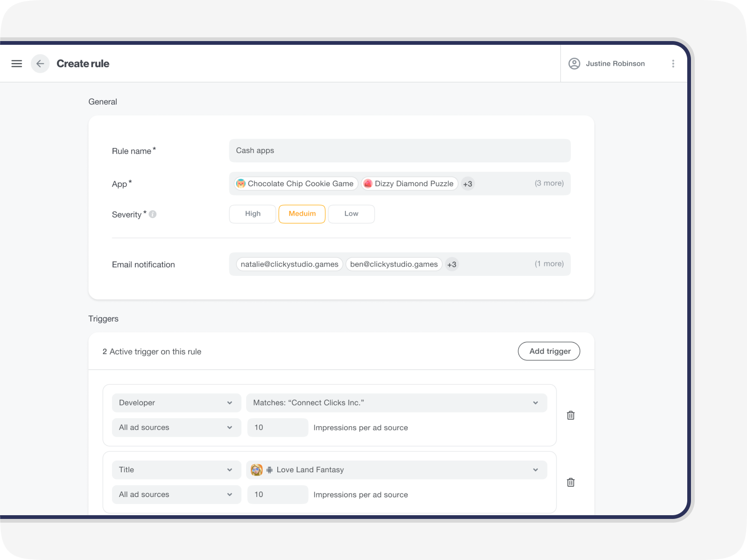Delete the Title trigger with trash icon
Image resolution: width=747 pixels, height=560 pixels.
tap(571, 483)
